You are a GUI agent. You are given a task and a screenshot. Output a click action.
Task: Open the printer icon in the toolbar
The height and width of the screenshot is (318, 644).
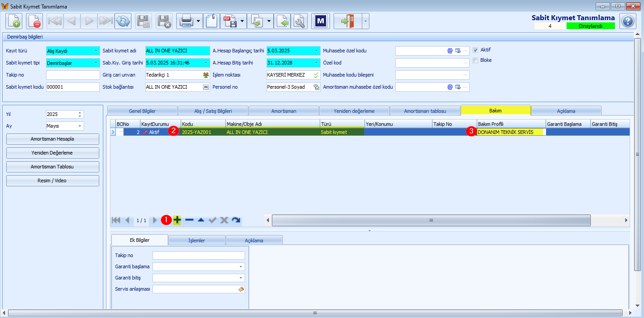point(186,21)
